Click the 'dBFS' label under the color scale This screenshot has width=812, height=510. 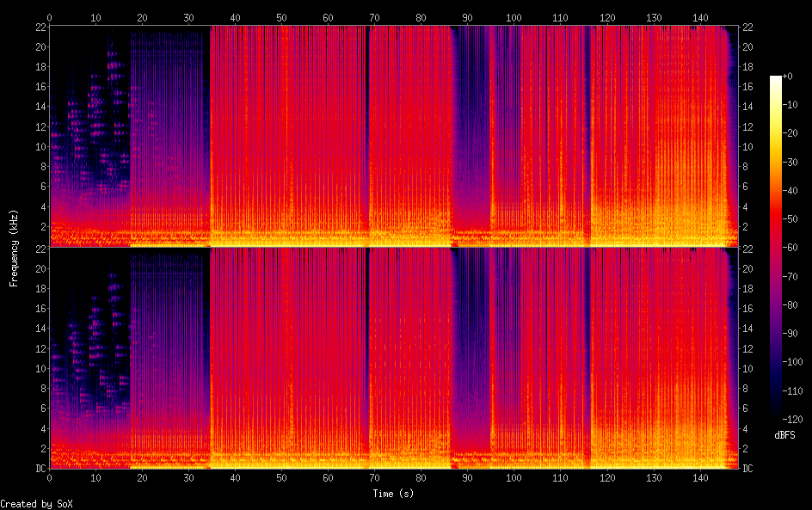[784, 436]
